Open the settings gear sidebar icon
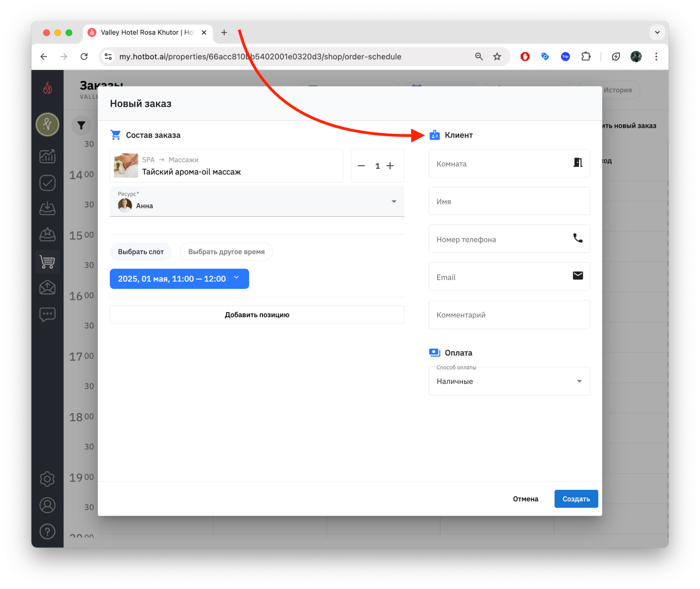This screenshot has height=589, width=700. (47, 479)
